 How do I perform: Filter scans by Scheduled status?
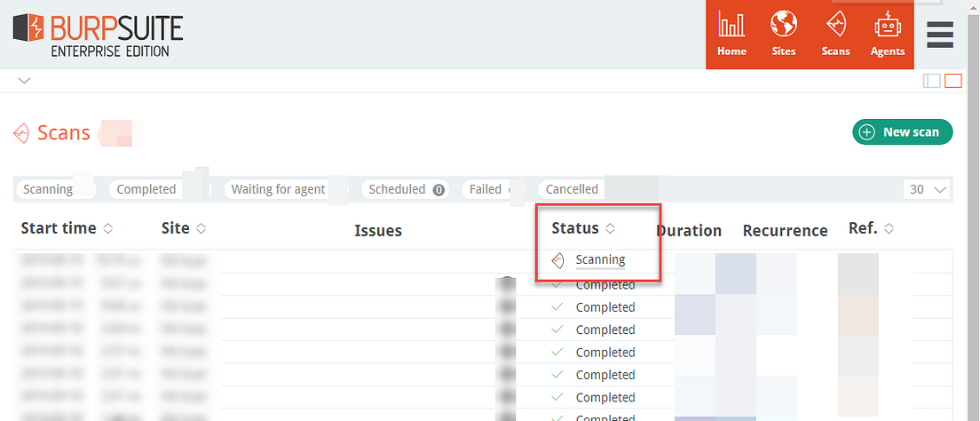[407, 189]
